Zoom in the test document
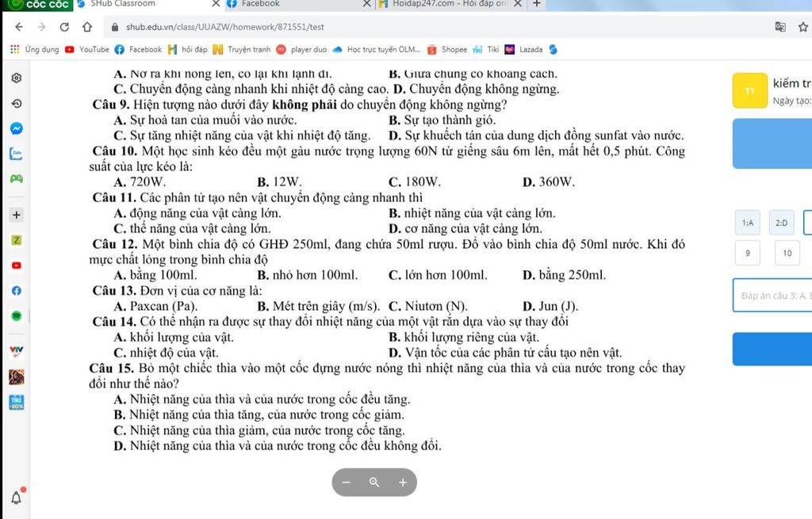The image size is (812, 519). (402, 483)
